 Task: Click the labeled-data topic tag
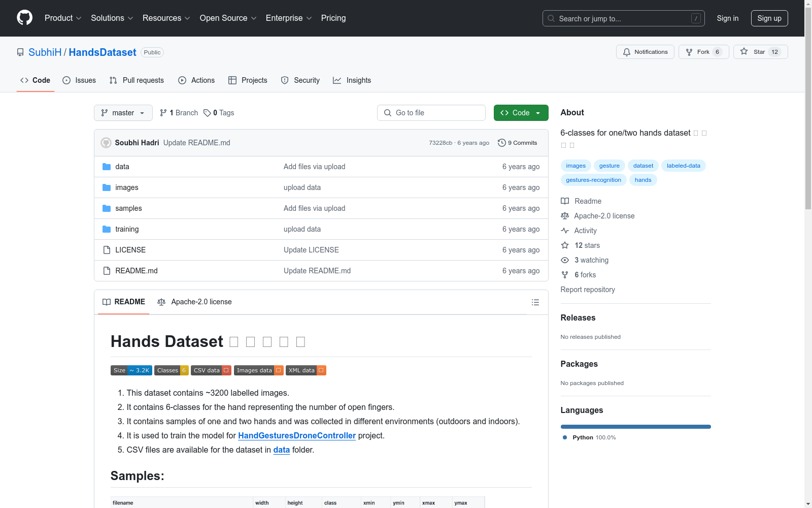click(x=684, y=166)
